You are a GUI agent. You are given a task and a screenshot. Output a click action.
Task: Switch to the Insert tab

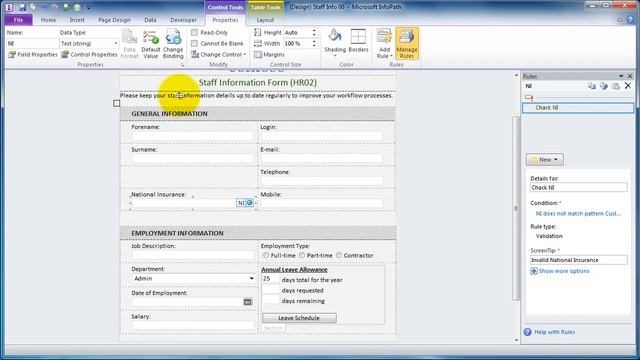point(77,20)
